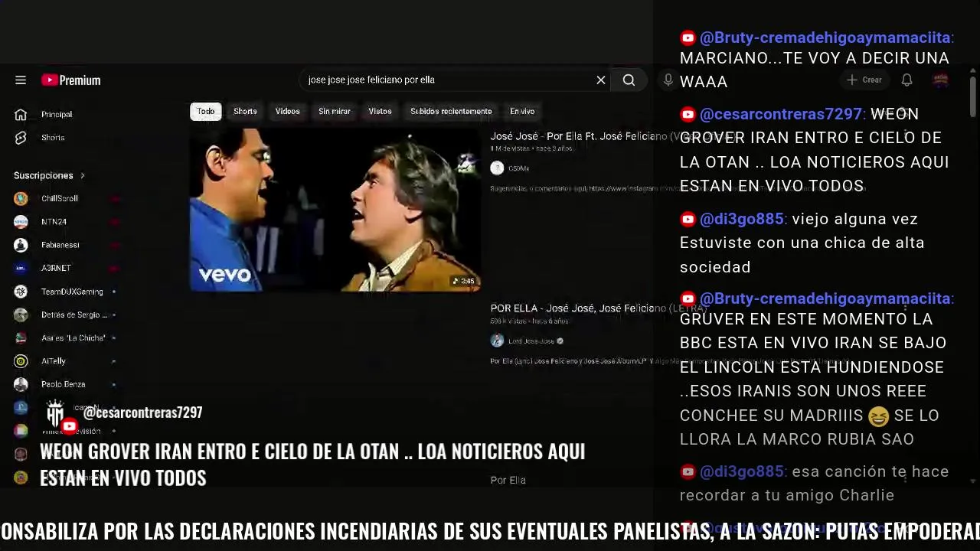Viewport: 980px width, 551px height.
Task: Open TeamDUXGaming channel avatar in subscriptions
Action: pyautogui.click(x=21, y=292)
